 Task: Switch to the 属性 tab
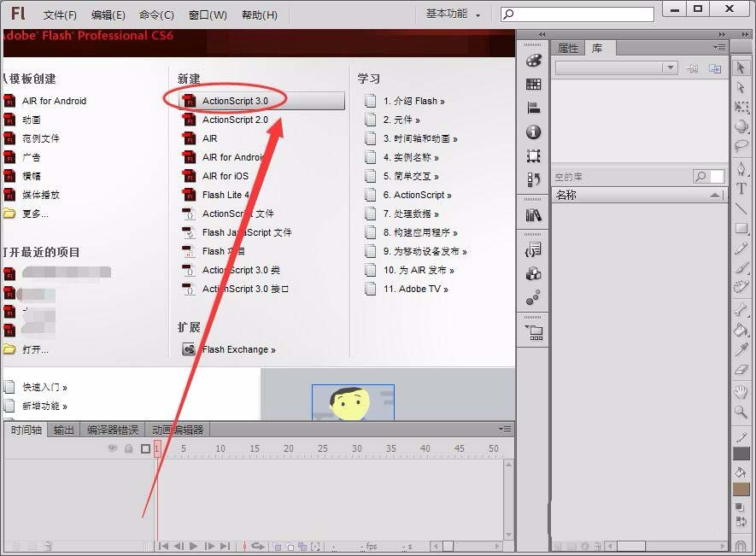567,48
